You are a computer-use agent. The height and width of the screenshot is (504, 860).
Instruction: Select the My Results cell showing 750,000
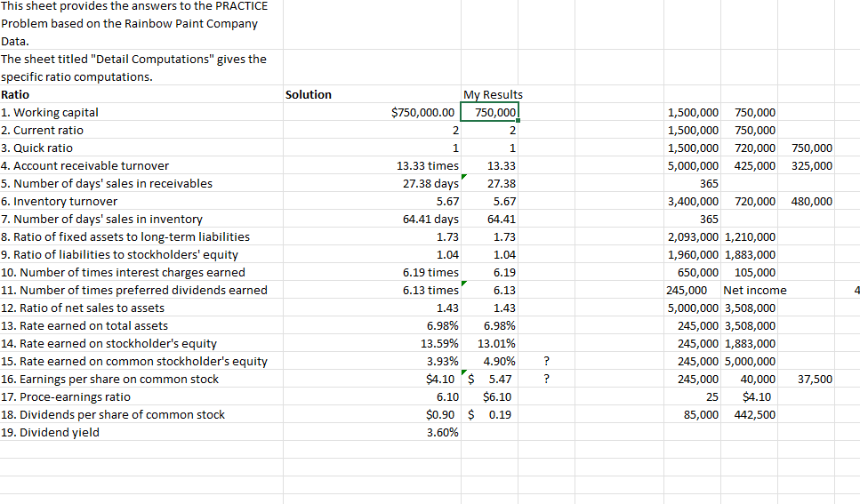(x=490, y=112)
